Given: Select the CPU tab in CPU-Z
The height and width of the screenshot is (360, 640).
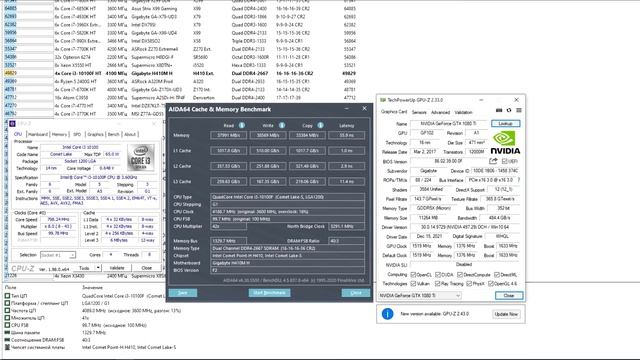Looking at the screenshot, I should tap(18, 134).
